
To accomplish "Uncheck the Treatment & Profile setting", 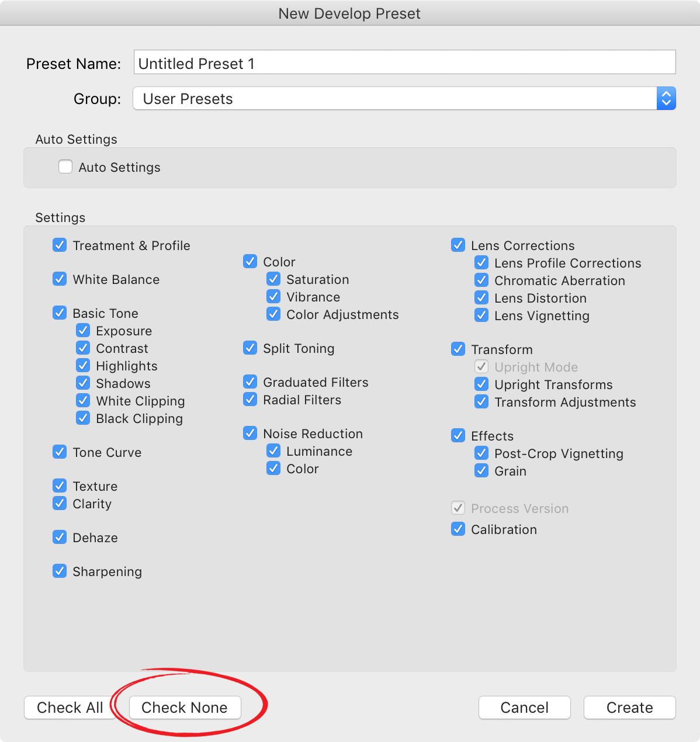I will [x=59, y=245].
